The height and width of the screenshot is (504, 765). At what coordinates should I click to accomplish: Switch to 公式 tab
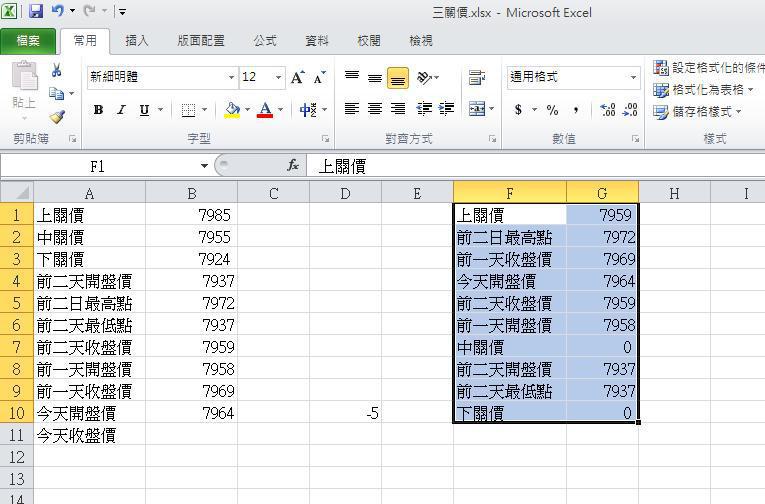[x=265, y=41]
